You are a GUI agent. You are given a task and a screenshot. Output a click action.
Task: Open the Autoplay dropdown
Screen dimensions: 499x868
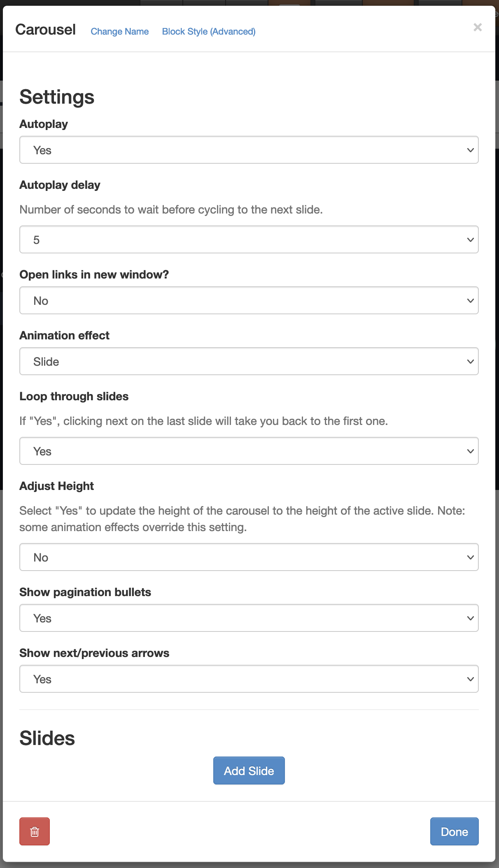point(249,150)
